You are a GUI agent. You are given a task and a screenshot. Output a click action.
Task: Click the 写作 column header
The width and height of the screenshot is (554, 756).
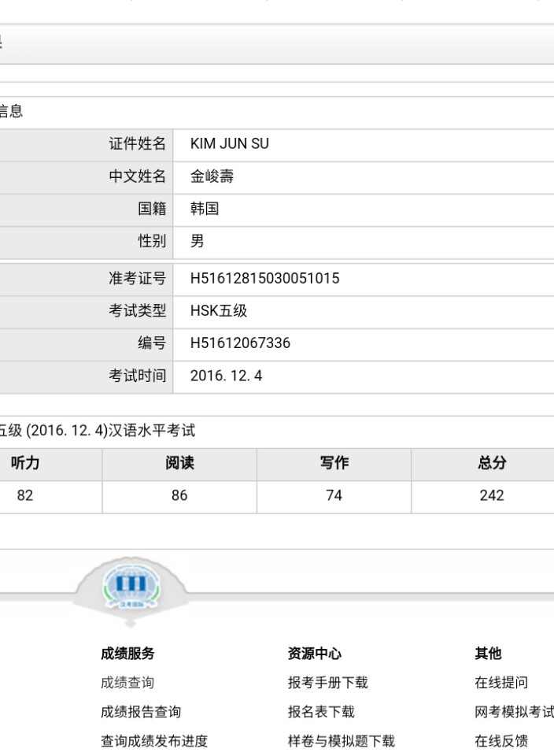(334, 463)
